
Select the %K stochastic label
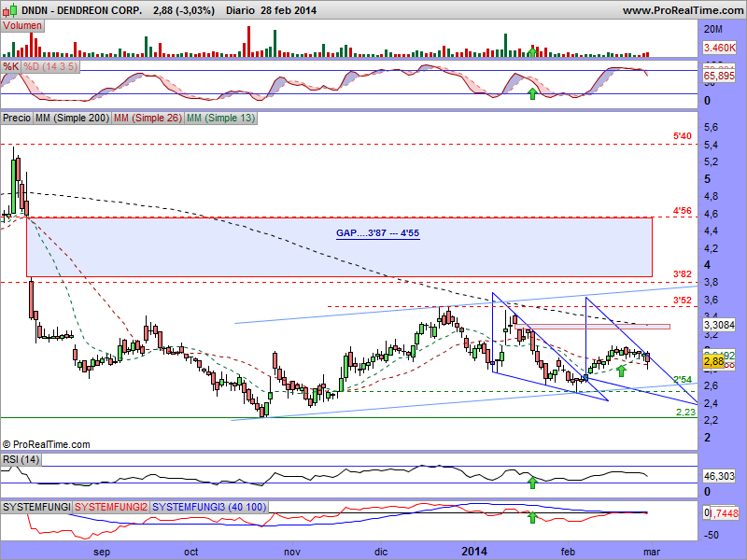[x=10, y=66]
